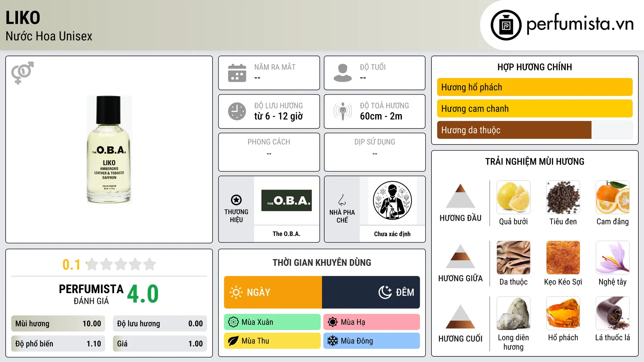Click the sun icon in the Ngày bar

(x=236, y=292)
